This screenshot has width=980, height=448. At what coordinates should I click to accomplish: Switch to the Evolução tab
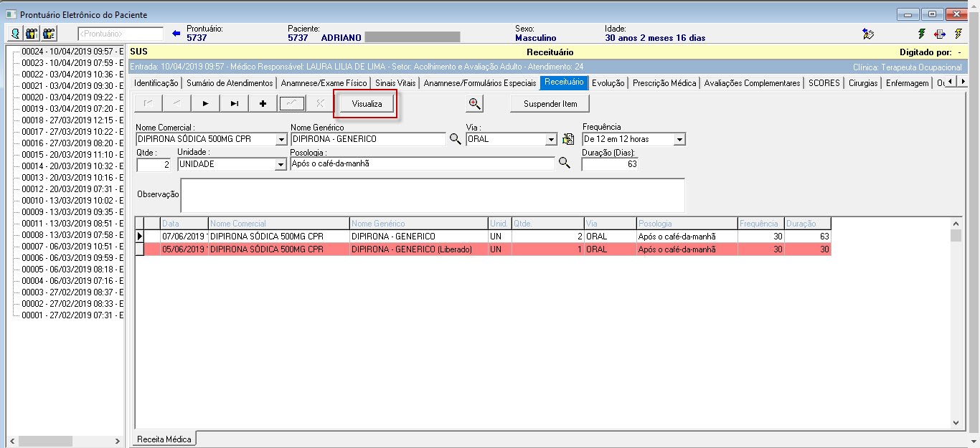pos(608,83)
